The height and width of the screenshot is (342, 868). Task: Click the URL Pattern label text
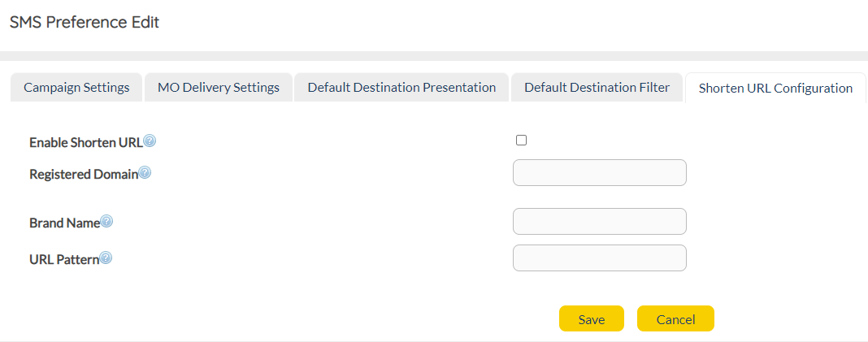[64, 260]
